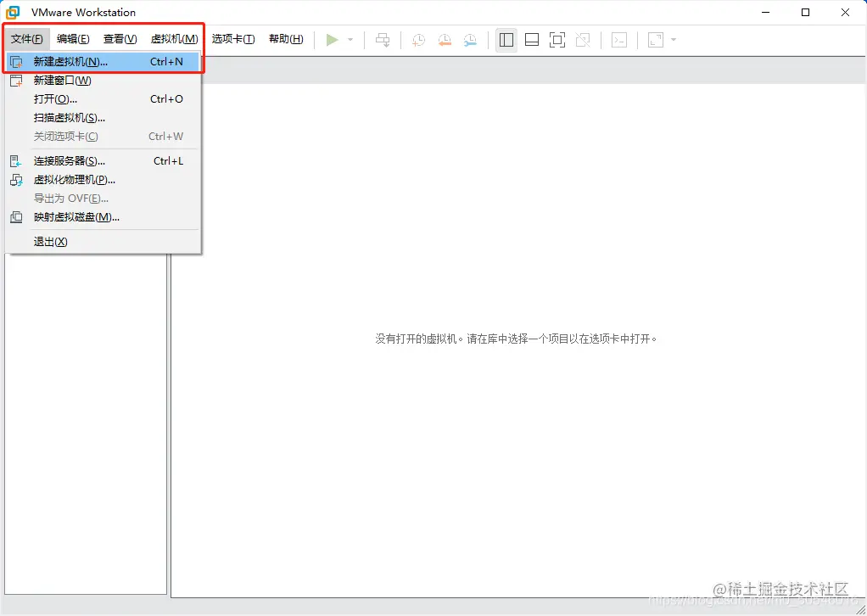Open the stretch display dropdown arrow

[x=674, y=40]
